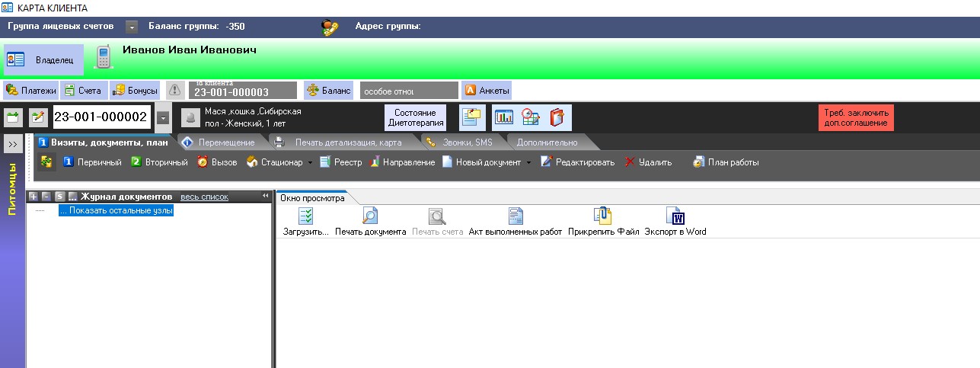Open the Звонки, SMS tab
Viewport: 980px width, 368px height.
pyautogui.click(x=462, y=142)
